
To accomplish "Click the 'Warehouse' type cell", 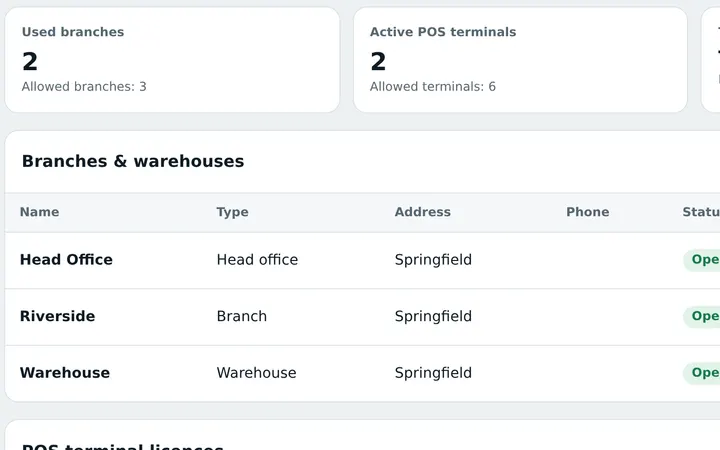I will click(x=256, y=372).
